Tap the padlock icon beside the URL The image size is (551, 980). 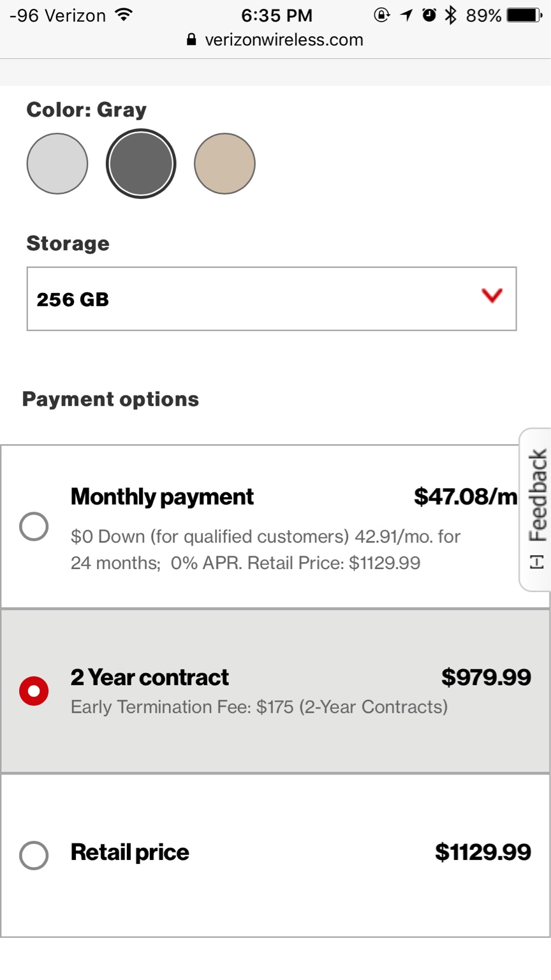pyautogui.click(x=191, y=40)
